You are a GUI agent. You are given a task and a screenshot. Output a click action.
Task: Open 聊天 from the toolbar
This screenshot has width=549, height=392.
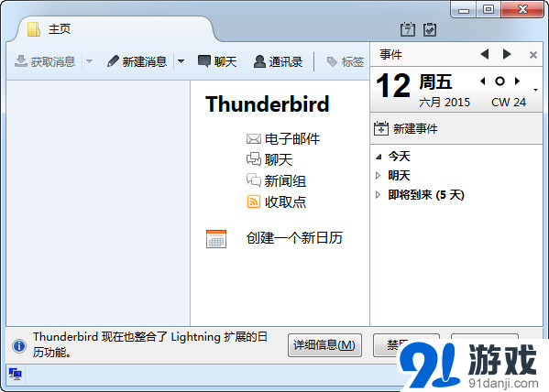[217, 61]
